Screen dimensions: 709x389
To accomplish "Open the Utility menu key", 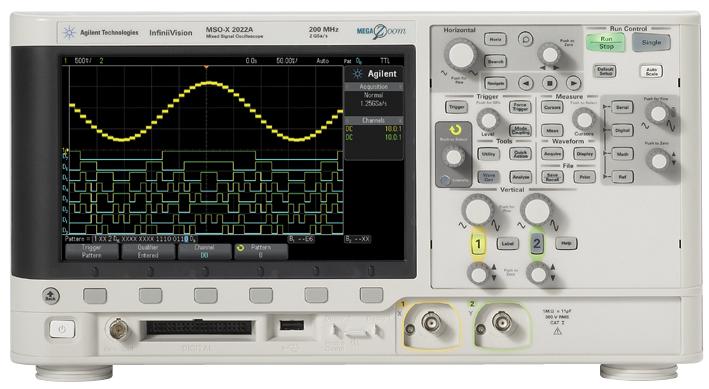I will pyautogui.click(x=489, y=154).
